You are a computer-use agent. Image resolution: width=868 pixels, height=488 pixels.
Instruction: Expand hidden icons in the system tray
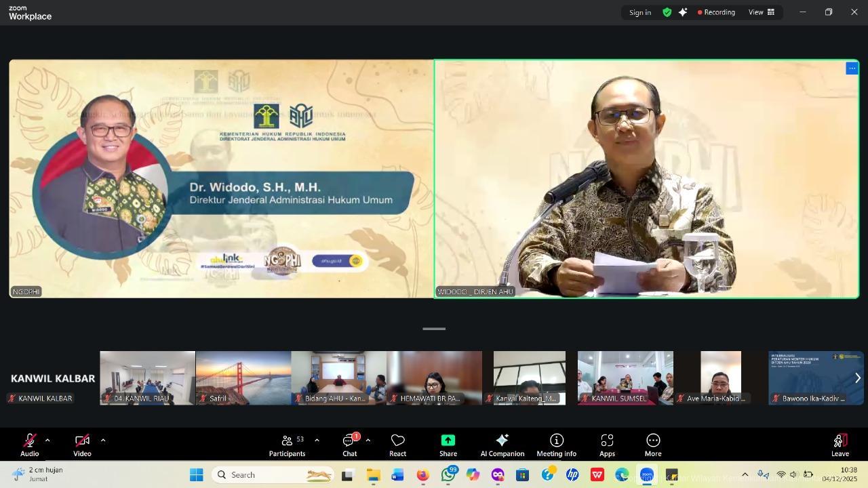pyautogui.click(x=745, y=474)
